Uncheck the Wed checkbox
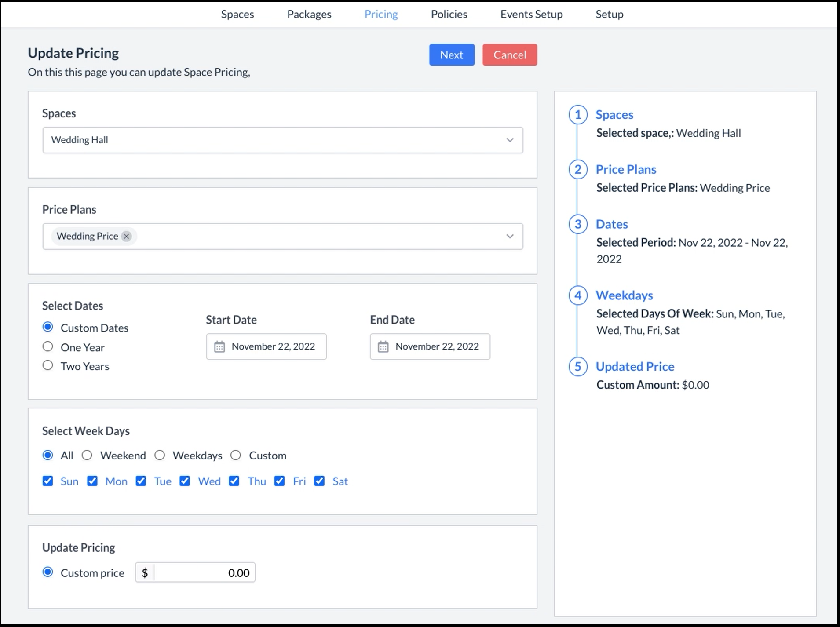Viewport: 840px width, 627px height. (x=185, y=481)
